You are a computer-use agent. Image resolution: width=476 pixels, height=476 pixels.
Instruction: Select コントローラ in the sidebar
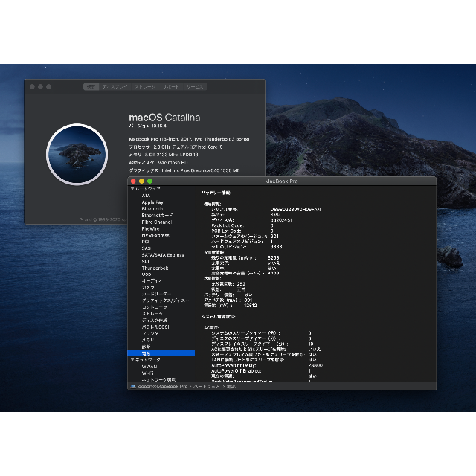(154, 307)
